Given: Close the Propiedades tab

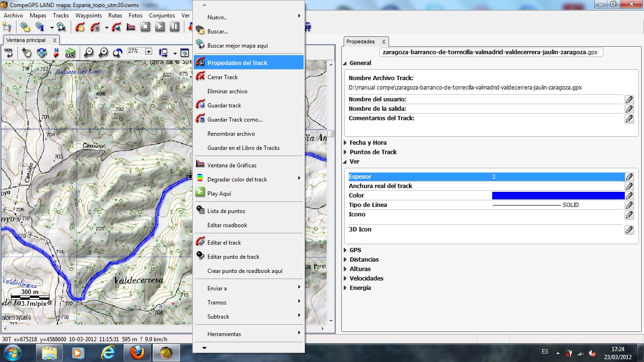Looking at the screenshot, I should 383,41.
